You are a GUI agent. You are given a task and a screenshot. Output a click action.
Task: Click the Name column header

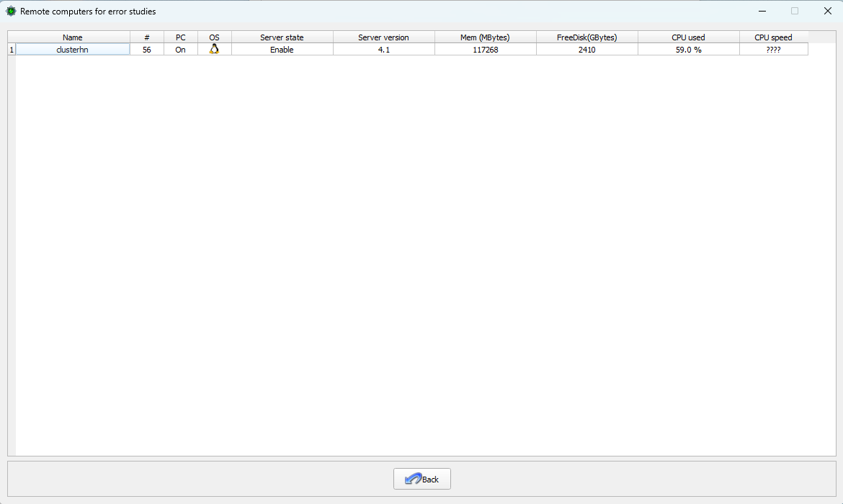click(x=73, y=37)
